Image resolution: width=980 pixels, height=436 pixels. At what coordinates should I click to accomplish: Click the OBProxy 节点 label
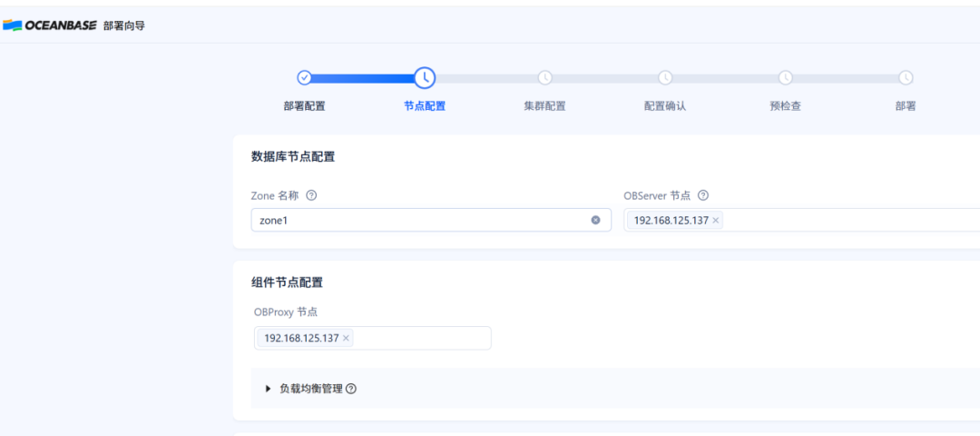pyautogui.click(x=286, y=311)
